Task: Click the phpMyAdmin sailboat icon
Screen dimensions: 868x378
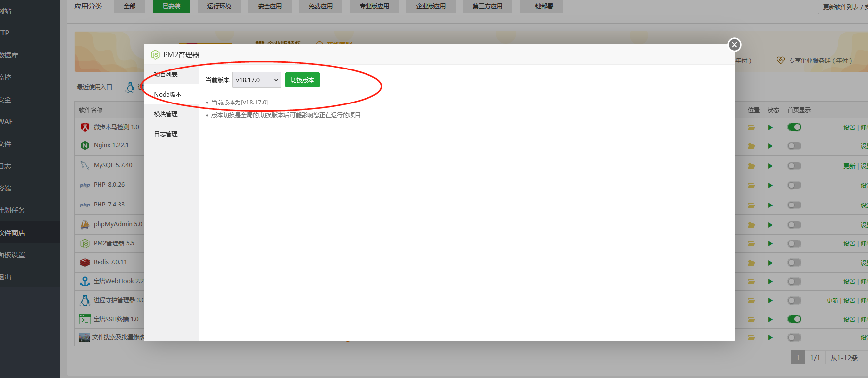Action: coord(85,224)
